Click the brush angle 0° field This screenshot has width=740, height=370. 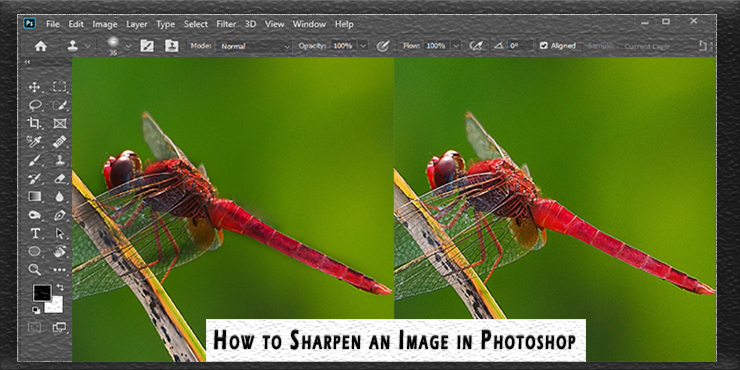[521, 46]
